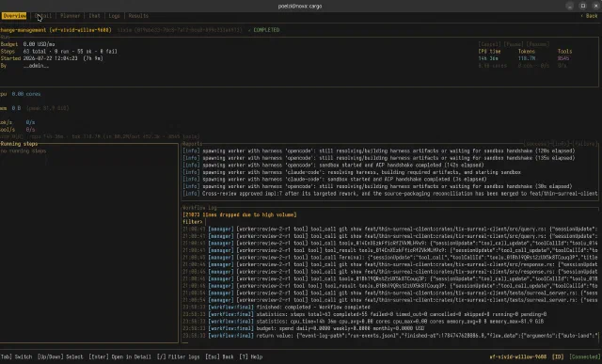Click the report line '(30s elapsed)'
This screenshot has height=364, width=602.
(378, 186)
